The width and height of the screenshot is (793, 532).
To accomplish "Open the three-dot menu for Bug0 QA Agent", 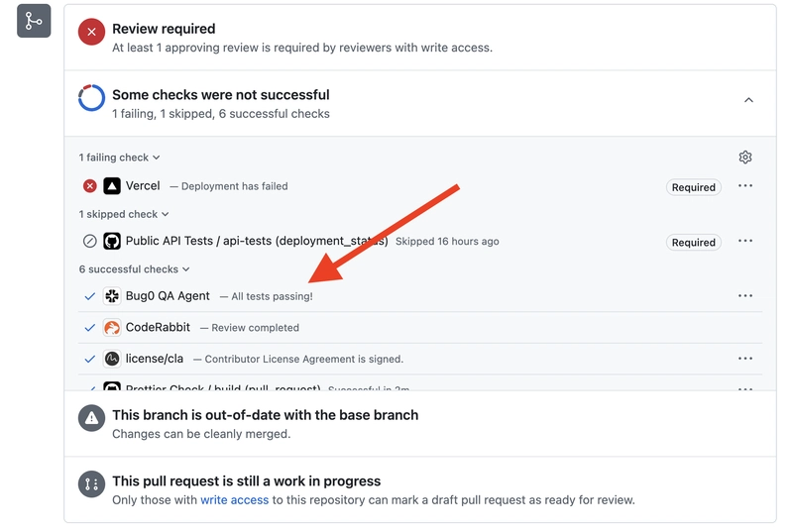I will 745,295.
